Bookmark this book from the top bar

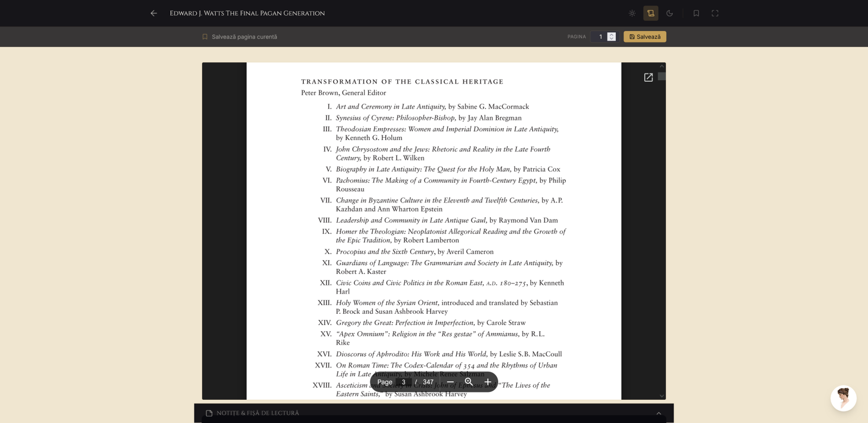click(696, 13)
